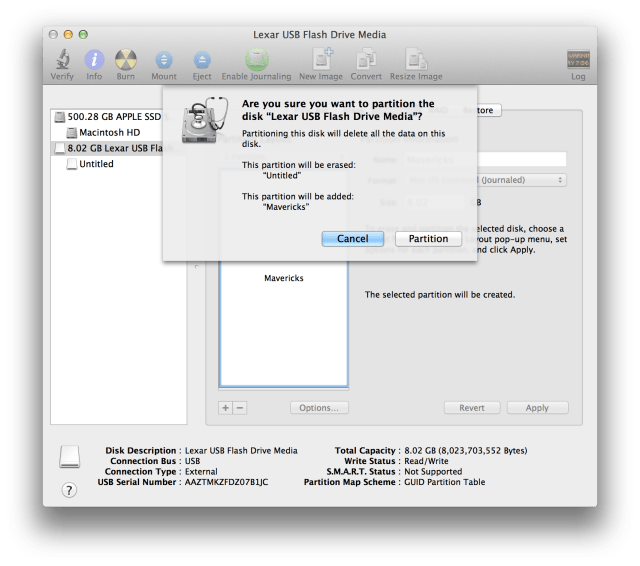Click the Mavericks partition in layout

(284, 278)
